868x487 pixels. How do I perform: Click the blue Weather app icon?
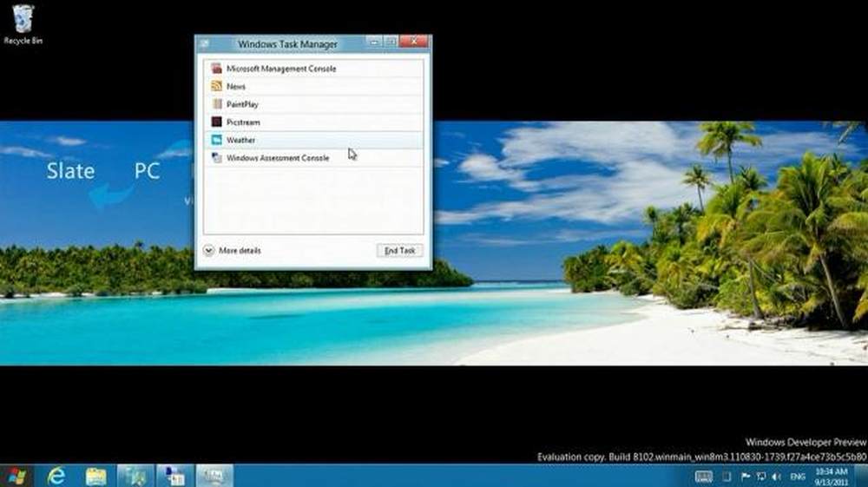click(x=216, y=140)
